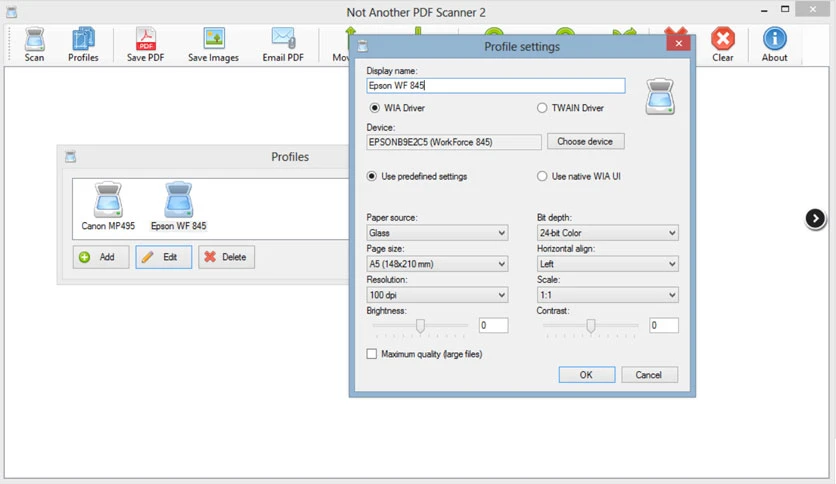Click the Brightness slider handle
Image resolution: width=836 pixels, height=484 pixels.
coord(420,326)
